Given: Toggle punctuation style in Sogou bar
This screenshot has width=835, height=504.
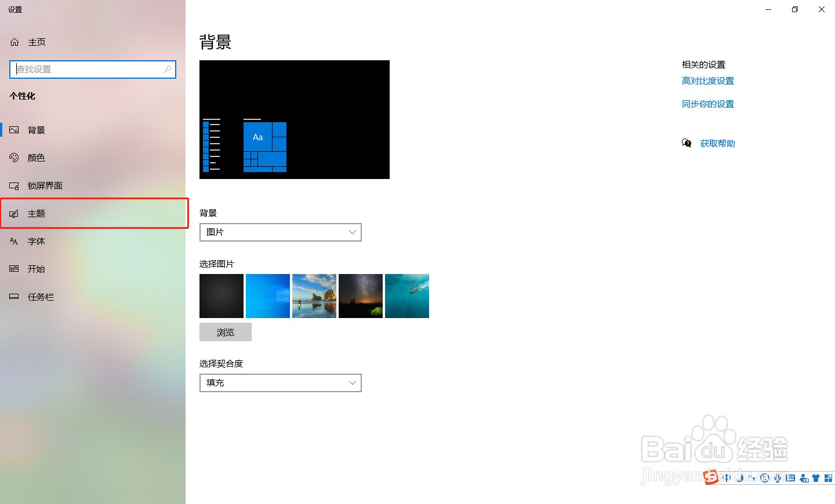Looking at the screenshot, I should point(753,477).
